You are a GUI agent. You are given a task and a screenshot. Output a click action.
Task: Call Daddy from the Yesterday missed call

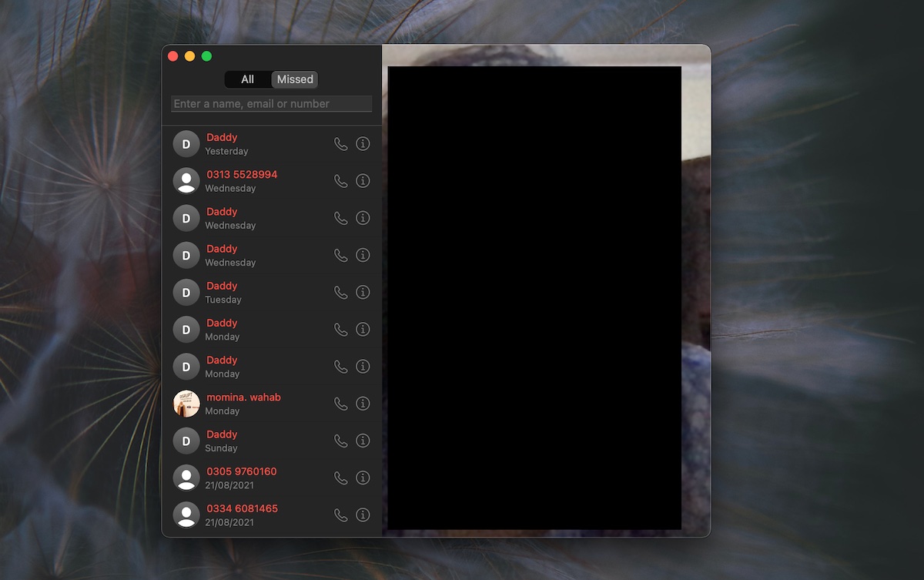click(x=340, y=144)
